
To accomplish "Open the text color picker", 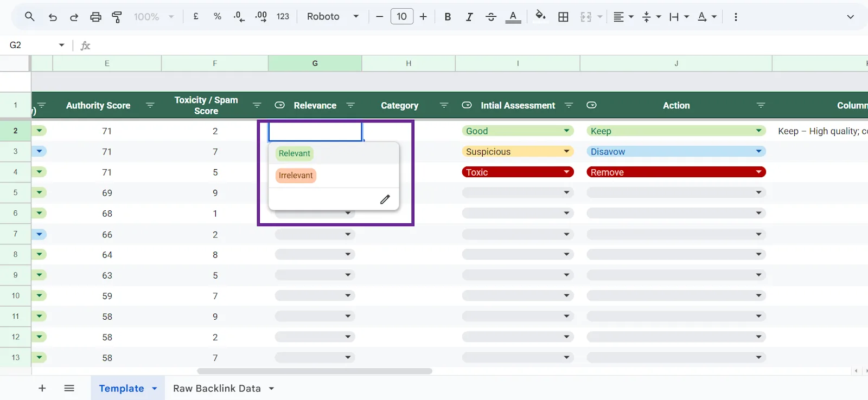I will coord(513,17).
